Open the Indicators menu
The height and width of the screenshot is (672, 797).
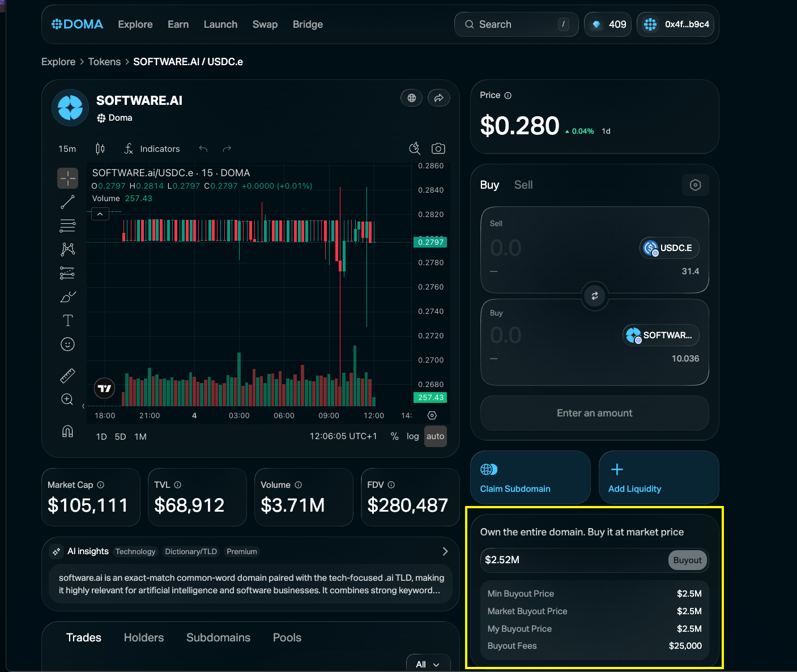pos(152,148)
